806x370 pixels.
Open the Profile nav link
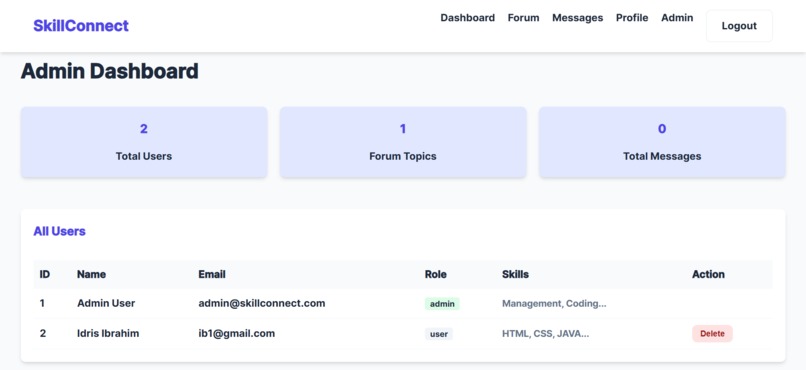[x=632, y=18]
